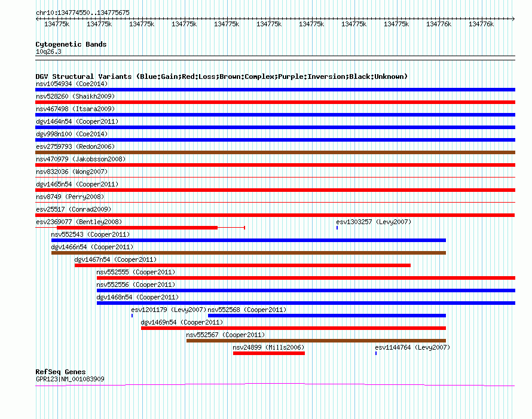Screen dimensions: 532x419
Task: Click the nsv1054934 (Coe2014) variant label
Action: pyautogui.click(x=72, y=84)
